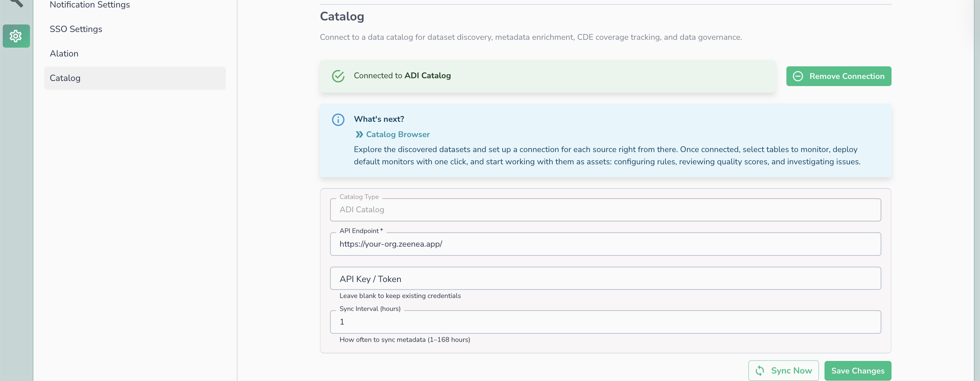Viewport: 980px width, 381px height.
Task: Open the settings gear icon in sidebar
Action: click(x=16, y=36)
